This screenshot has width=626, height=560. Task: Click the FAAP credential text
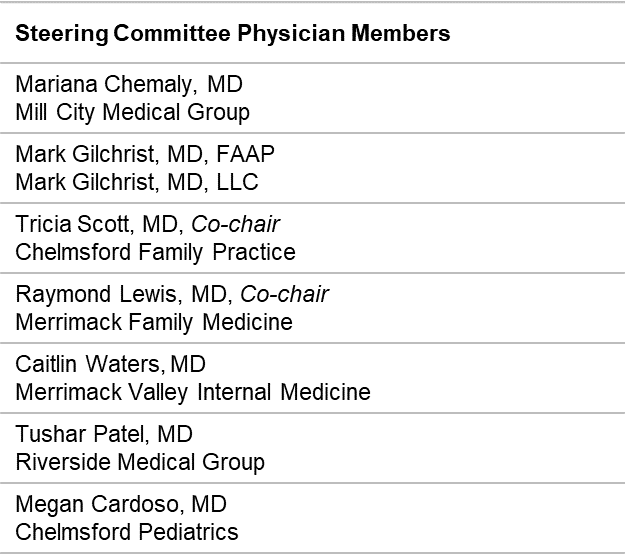[x=246, y=154]
